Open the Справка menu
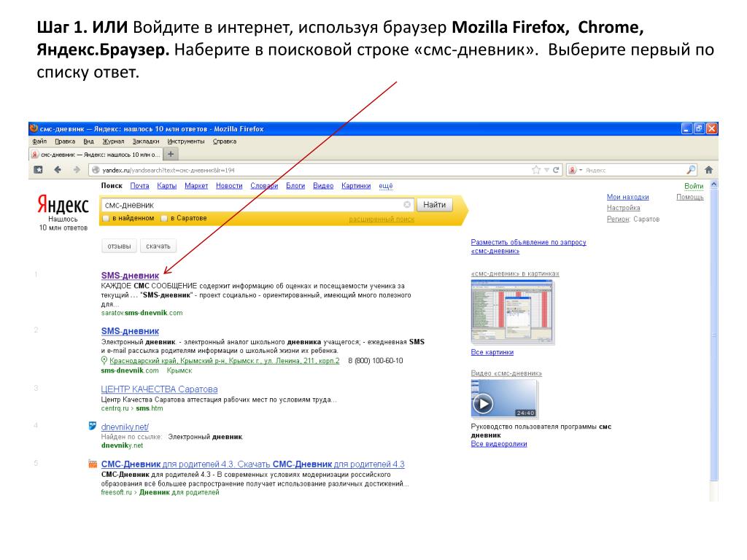The height and width of the screenshot is (560, 747). 225,141
